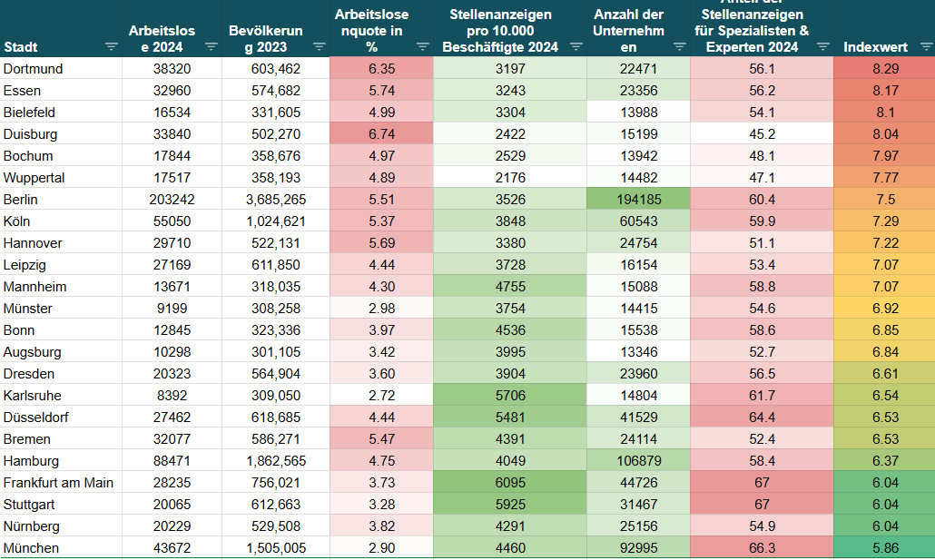Viewport: 935px width, 560px height.
Task: Click filter icon for Spezialisten & Experten column
Action: click(x=822, y=46)
